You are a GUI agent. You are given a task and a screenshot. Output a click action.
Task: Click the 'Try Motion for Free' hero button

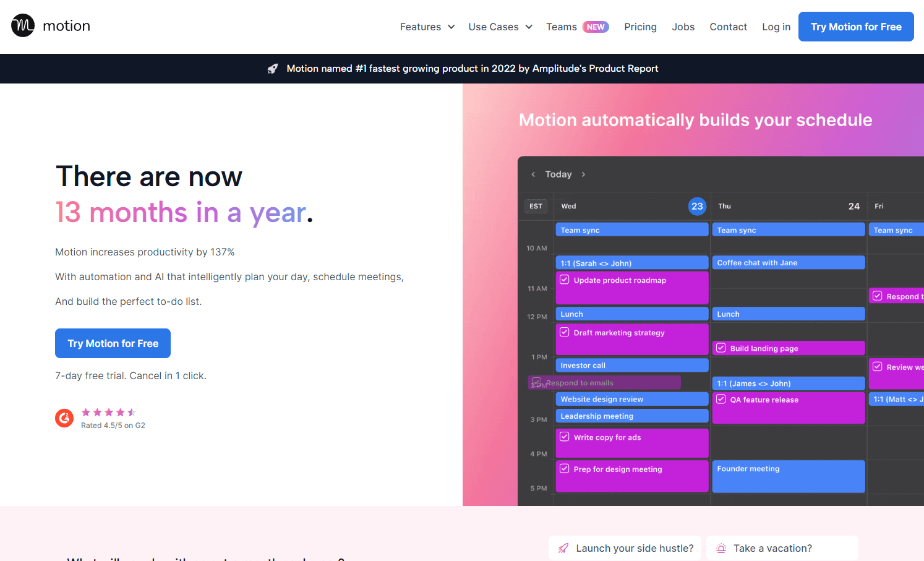[x=113, y=343]
